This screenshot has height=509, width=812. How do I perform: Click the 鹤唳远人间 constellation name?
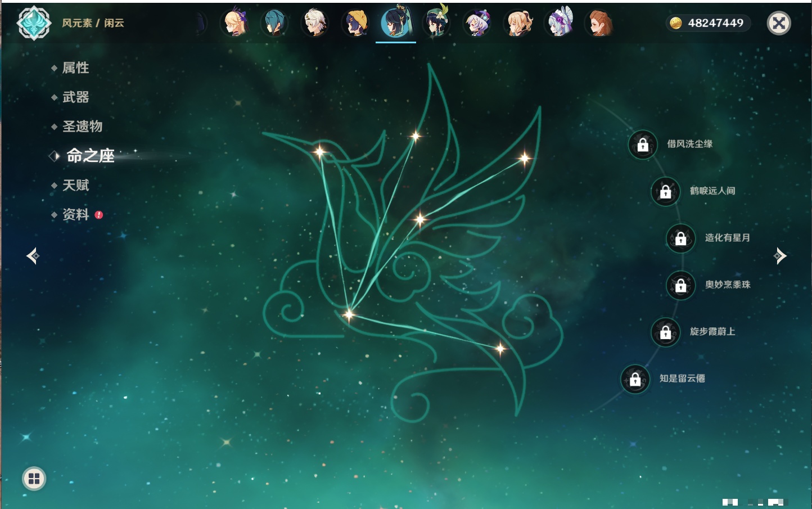click(x=712, y=191)
